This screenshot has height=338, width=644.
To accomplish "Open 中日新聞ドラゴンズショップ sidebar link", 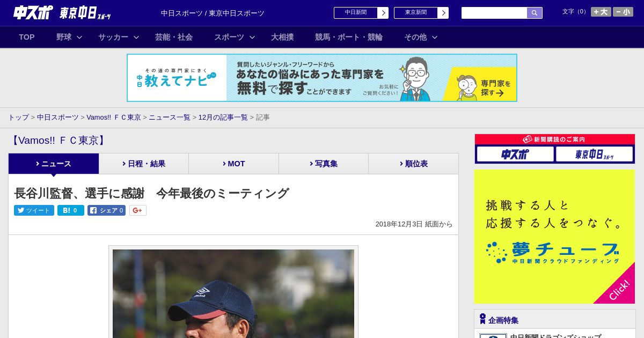I will [555, 336].
